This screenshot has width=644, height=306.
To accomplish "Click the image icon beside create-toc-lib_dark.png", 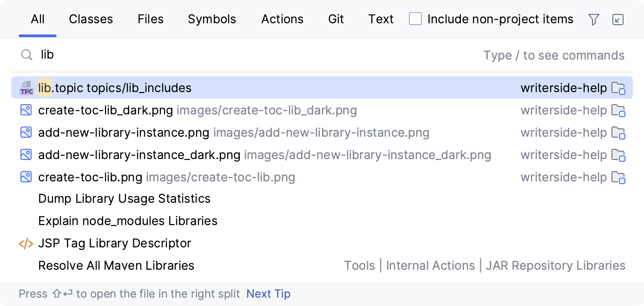I will coord(26,110).
